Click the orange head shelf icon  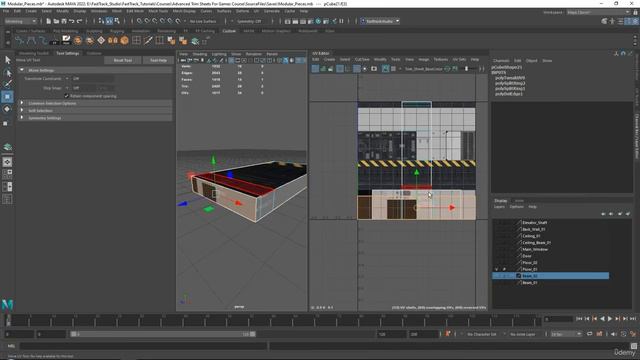78,40
